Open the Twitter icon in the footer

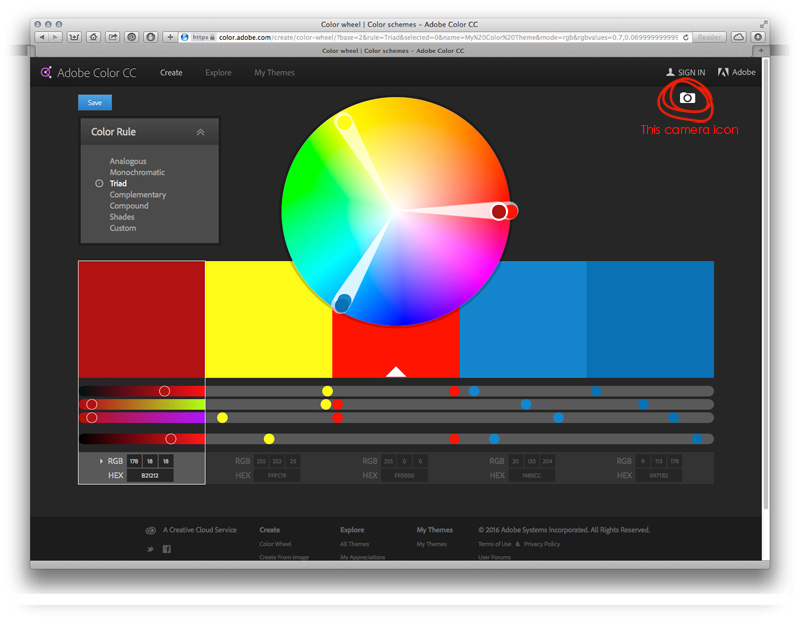(x=150, y=550)
